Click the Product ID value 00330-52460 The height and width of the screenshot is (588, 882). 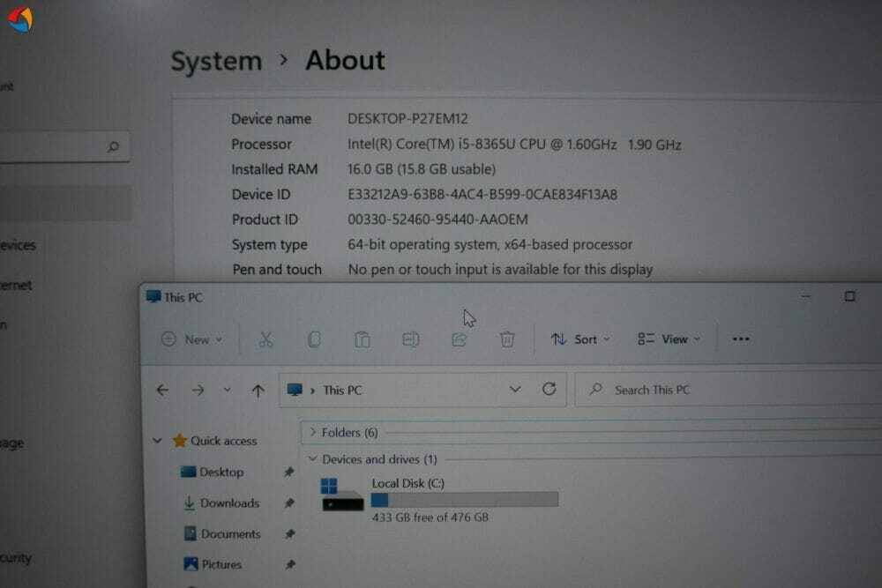point(437,220)
